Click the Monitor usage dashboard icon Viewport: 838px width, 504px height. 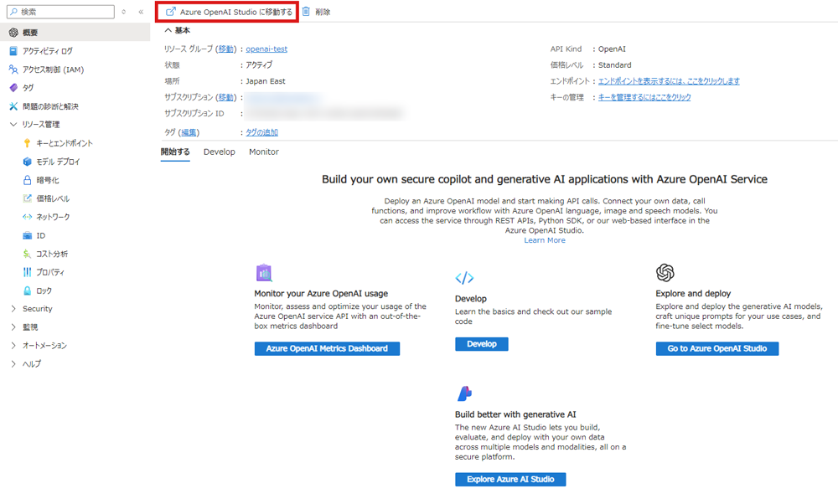(x=263, y=273)
